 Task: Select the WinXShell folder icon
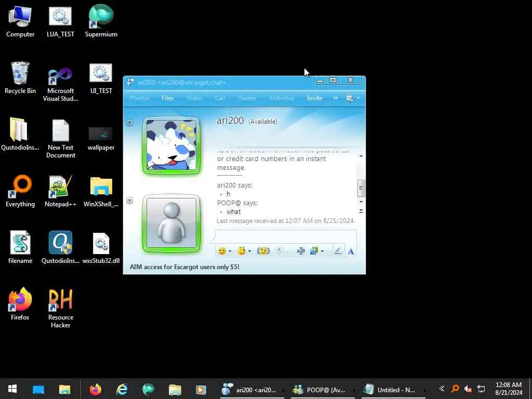(x=101, y=191)
